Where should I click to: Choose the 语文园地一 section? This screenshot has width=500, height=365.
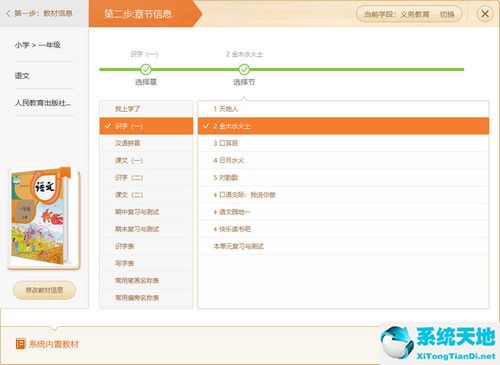[x=343, y=212]
